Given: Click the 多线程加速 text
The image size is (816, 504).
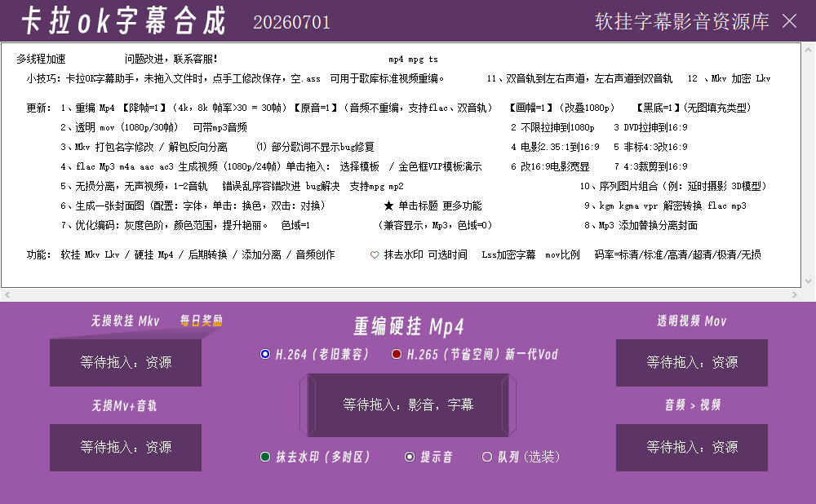Looking at the screenshot, I should (41, 59).
